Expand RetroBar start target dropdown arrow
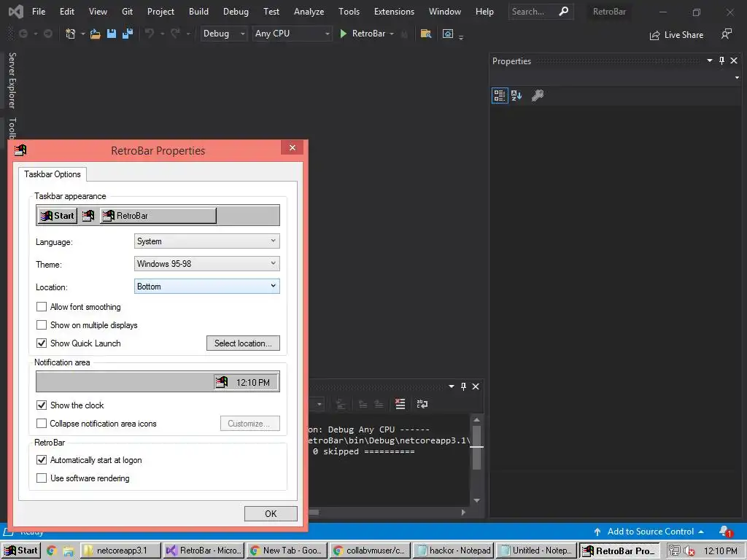Viewport: 747px width, 560px height. coord(392,34)
